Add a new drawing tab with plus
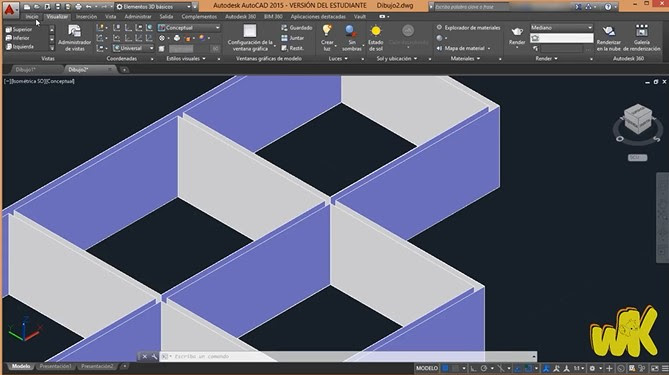669x375 pixels. [x=125, y=70]
